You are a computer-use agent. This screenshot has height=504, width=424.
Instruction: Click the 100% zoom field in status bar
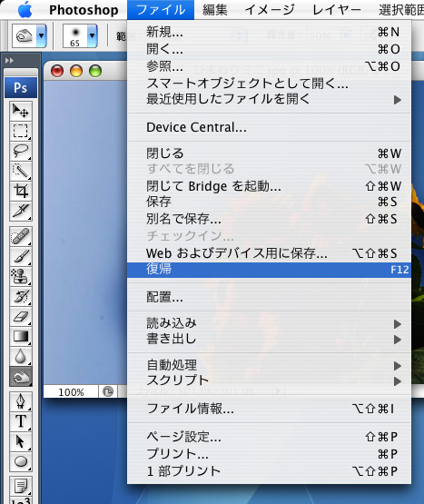(71, 391)
